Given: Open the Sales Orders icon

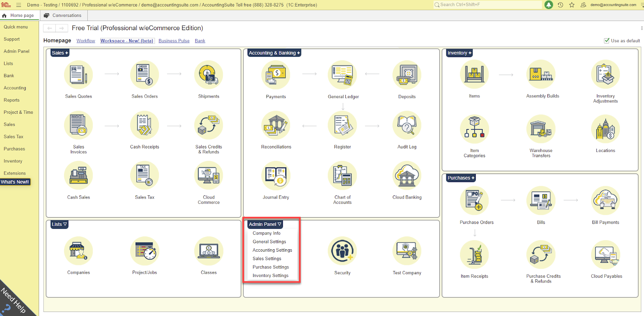Looking at the screenshot, I should (144, 75).
